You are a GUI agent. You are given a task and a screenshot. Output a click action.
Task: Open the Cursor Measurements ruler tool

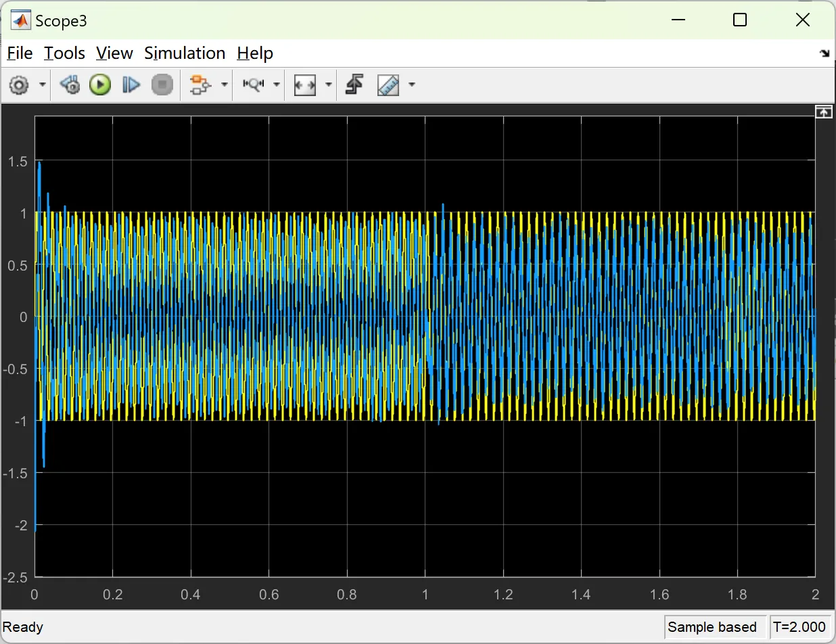click(x=388, y=85)
